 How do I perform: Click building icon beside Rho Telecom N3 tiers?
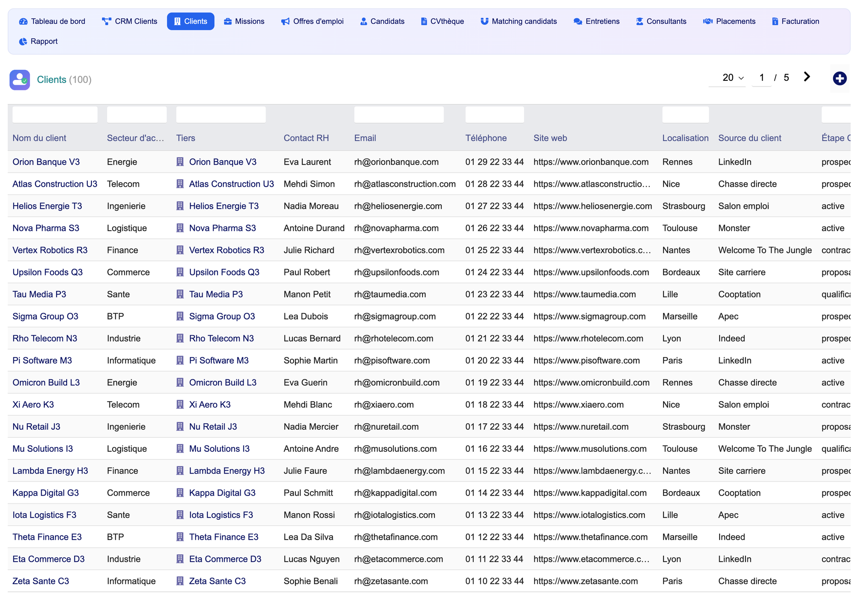tap(180, 338)
